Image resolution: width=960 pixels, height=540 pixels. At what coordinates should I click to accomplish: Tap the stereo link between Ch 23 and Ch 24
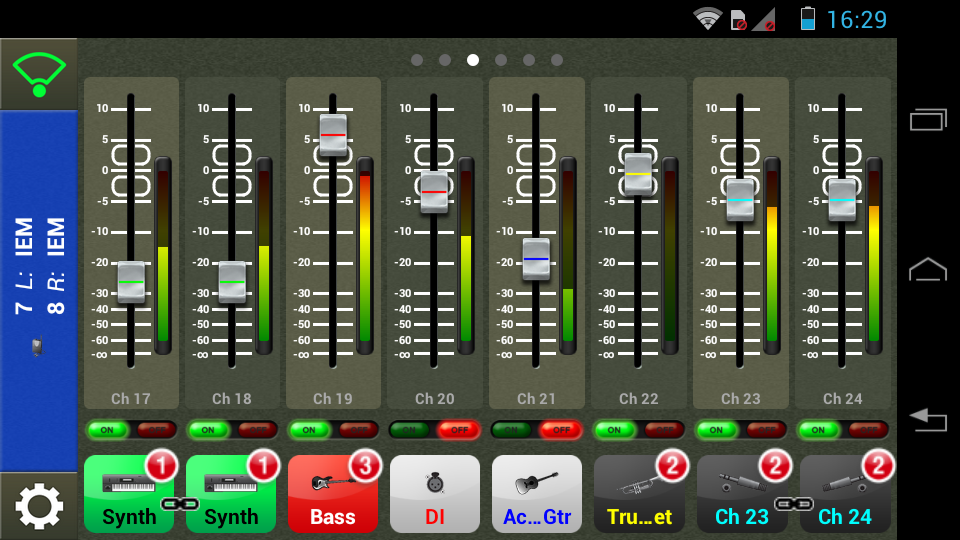tap(793, 504)
